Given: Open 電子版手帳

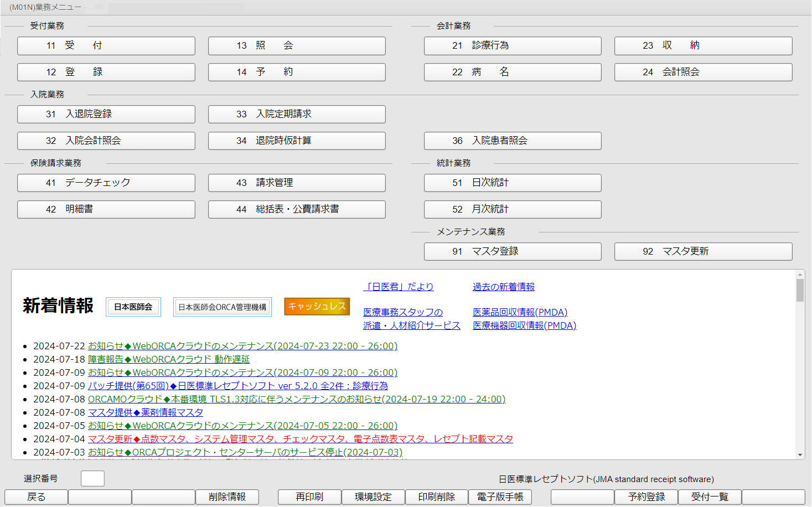Looking at the screenshot, I should pos(500,497).
